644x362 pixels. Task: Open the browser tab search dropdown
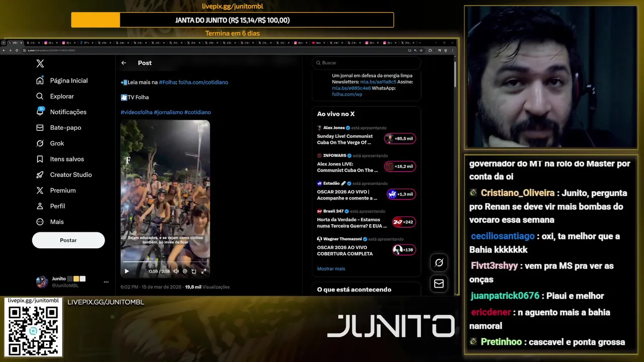pos(4,43)
